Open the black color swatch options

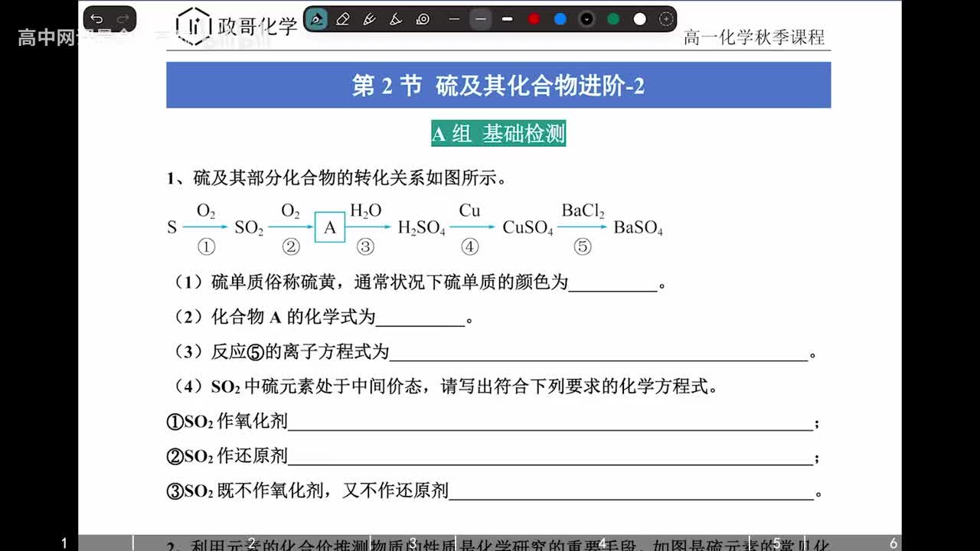586,19
